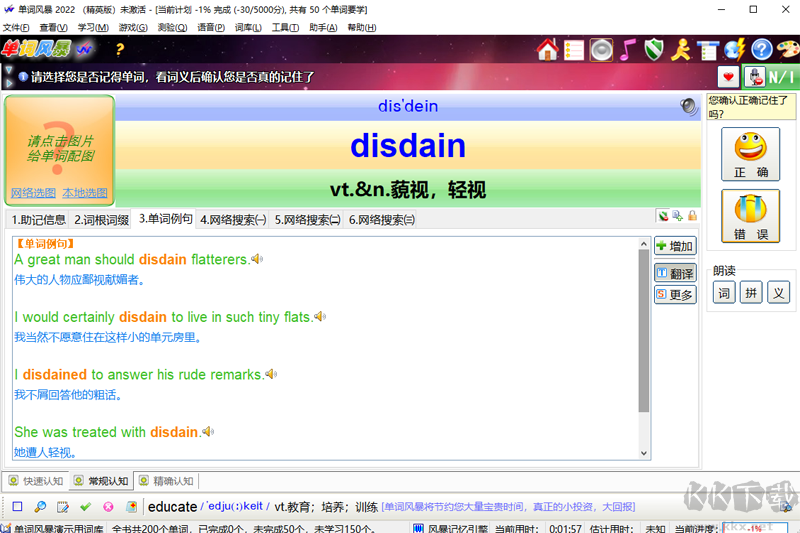Open the green shield icon
The height and width of the screenshot is (533, 800).
pos(654,49)
